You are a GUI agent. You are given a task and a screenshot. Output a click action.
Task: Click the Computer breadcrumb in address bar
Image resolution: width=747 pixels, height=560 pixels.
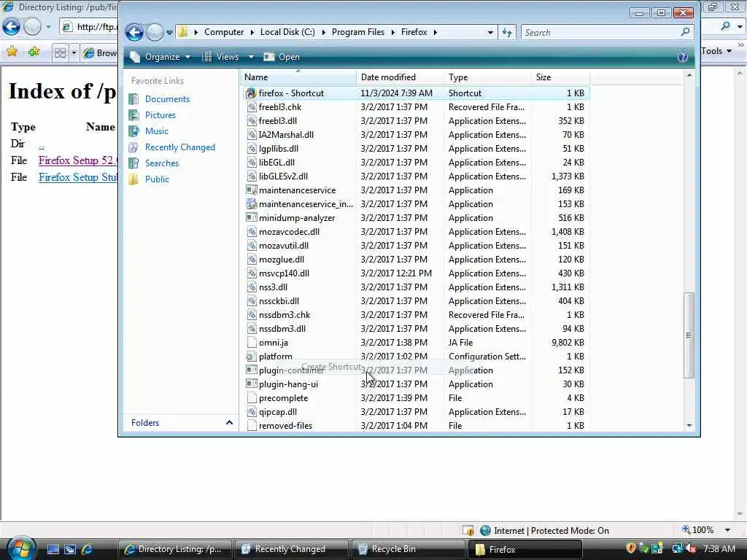pyautogui.click(x=224, y=32)
